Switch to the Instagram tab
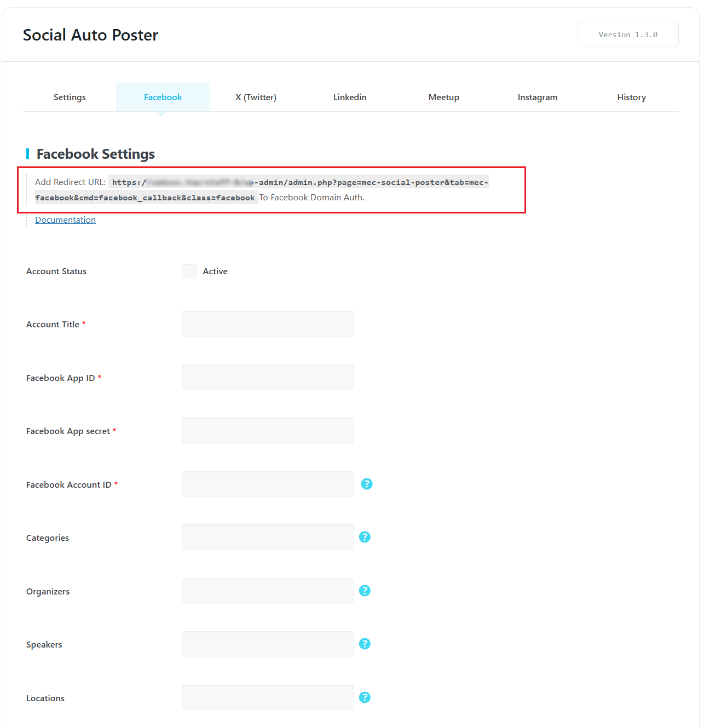The width and height of the screenshot is (704, 728). (x=538, y=97)
